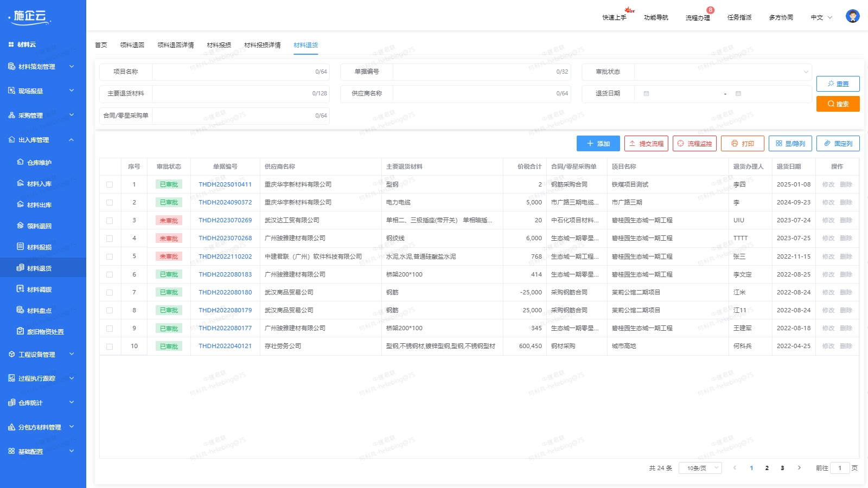The image size is (868, 488).
Task: Select checkbox for THDH2023070268 row
Action: click(110, 239)
